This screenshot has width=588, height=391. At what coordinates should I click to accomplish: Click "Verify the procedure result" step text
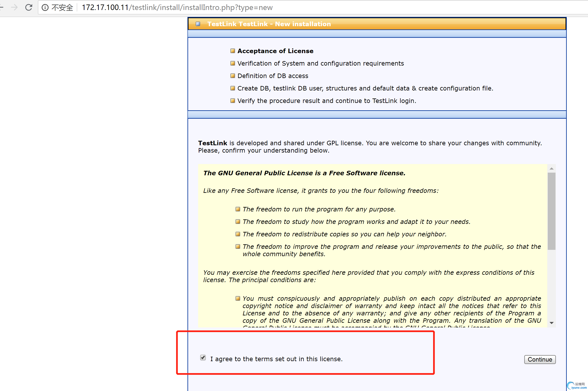[x=327, y=101]
